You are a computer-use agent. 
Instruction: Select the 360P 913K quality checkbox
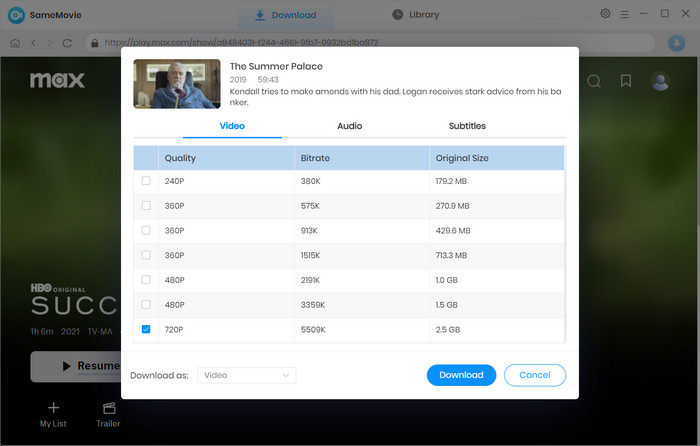tap(146, 230)
